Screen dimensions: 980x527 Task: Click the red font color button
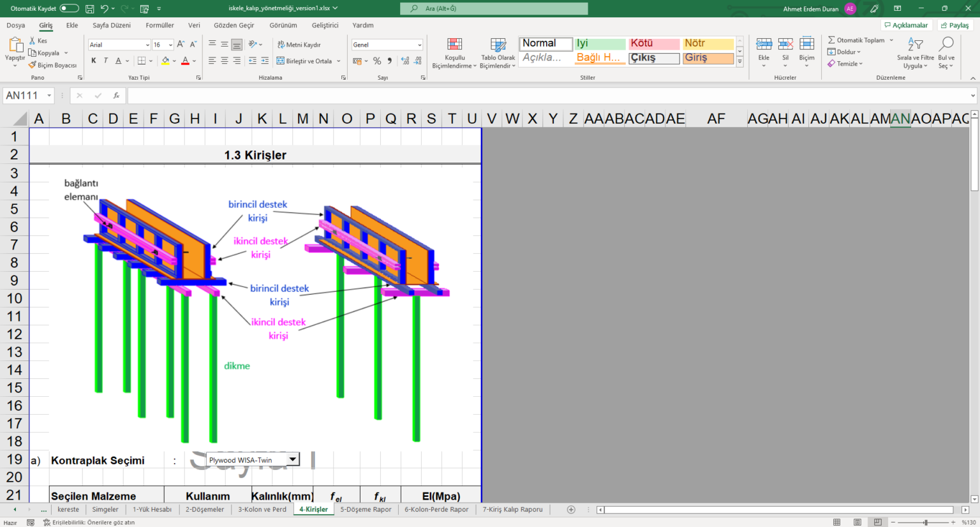click(185, 61)
